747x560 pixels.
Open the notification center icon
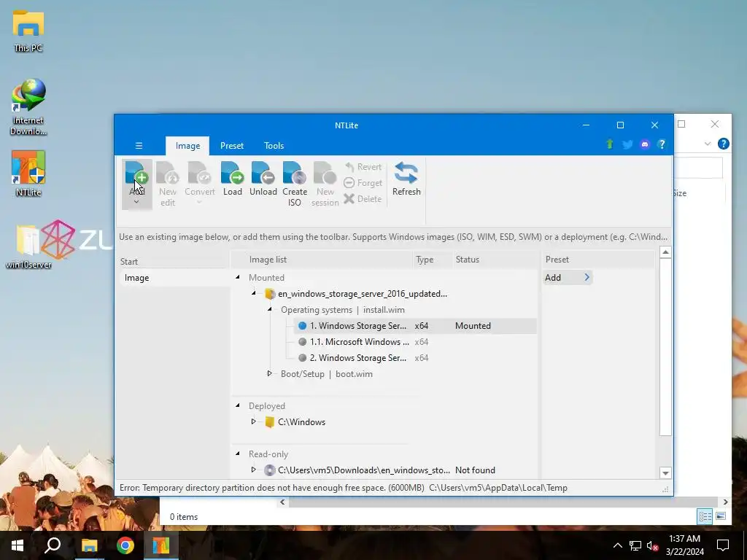coord(723,545)
